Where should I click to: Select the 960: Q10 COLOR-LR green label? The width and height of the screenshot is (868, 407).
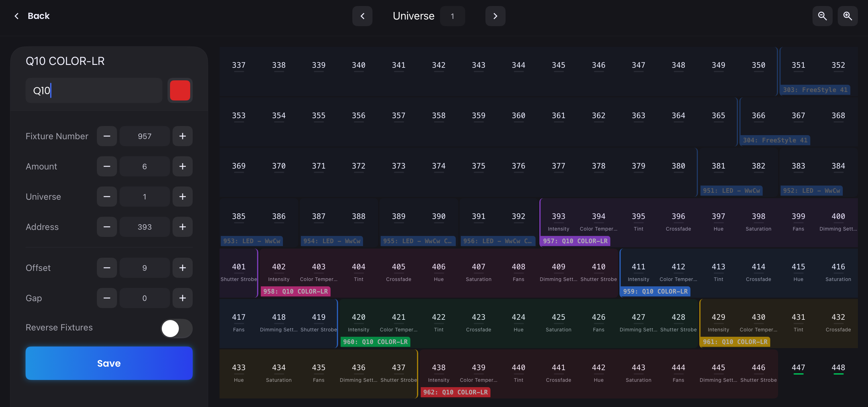click(375, 342)
